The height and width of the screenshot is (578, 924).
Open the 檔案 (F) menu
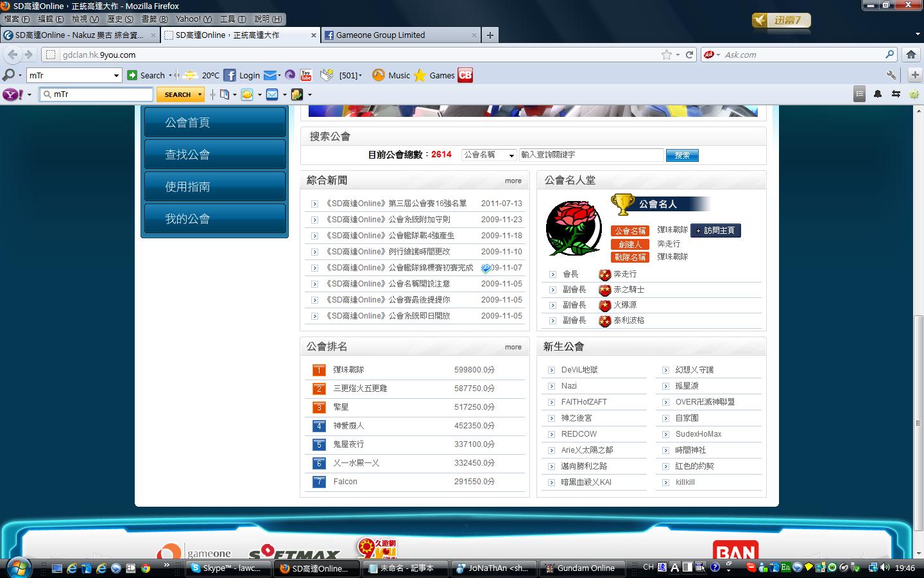tap(17, 19)
